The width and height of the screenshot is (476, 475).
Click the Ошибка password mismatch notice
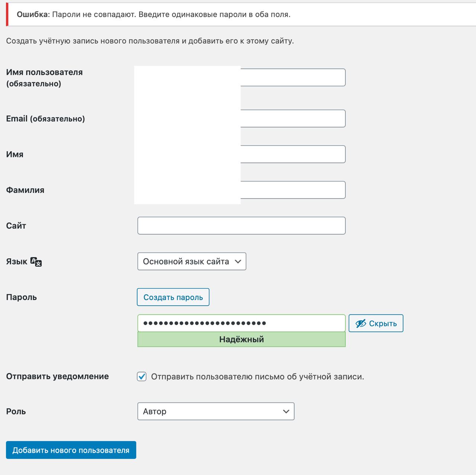pyautogui.click(x=154, y=15)
